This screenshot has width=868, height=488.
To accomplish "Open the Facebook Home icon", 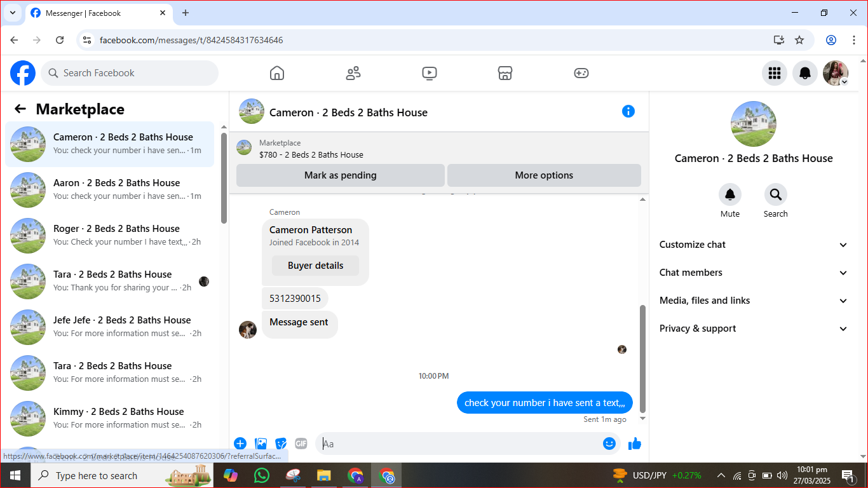I will pyautogui.click(x=277, y=73).
